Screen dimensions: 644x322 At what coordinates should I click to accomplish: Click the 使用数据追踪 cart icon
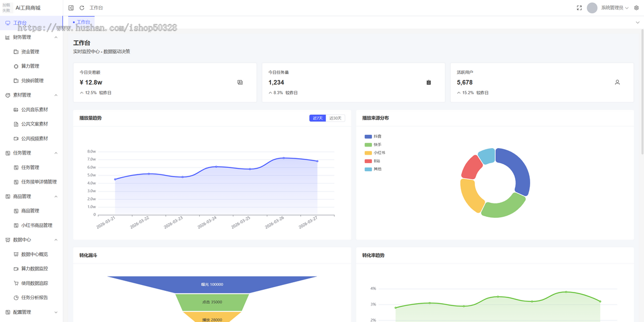[x=16, y=283]
